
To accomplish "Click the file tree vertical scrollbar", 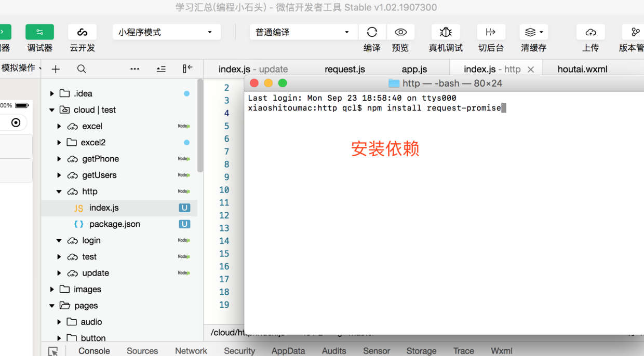I will 200,126.
